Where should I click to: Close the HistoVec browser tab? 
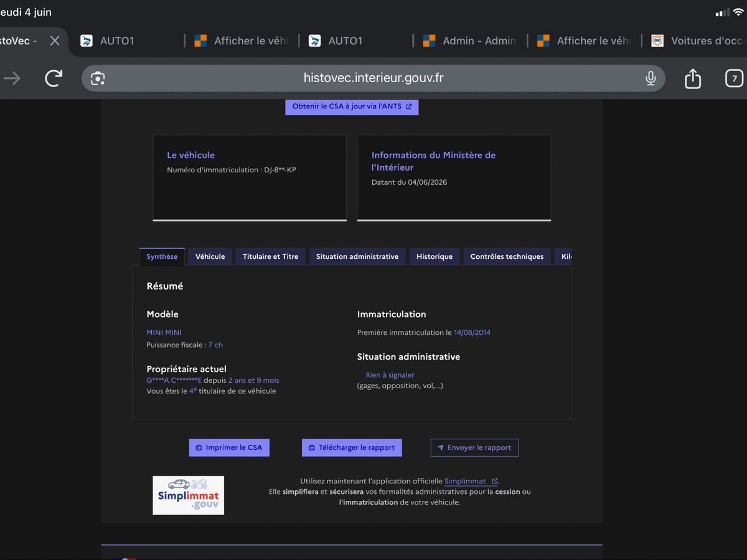click(55, 40)
